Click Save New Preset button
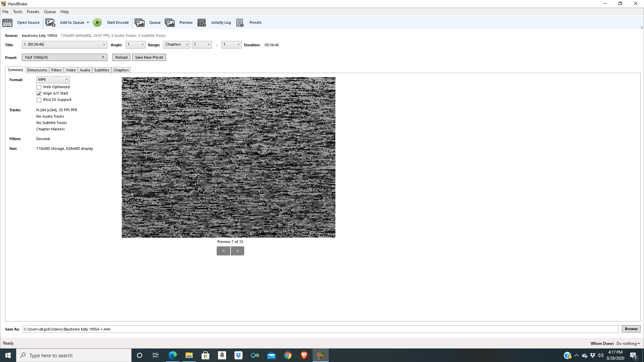644x362 pixels. click(149, 57)
